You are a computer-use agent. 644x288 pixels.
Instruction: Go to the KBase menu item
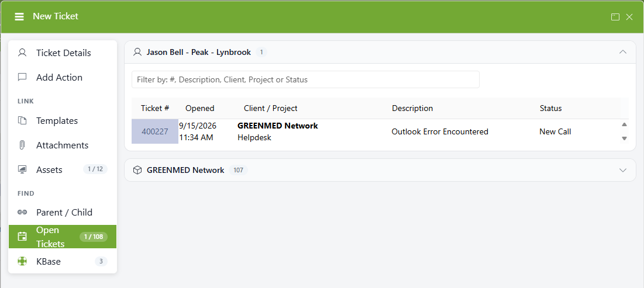[x=63, y=261]
